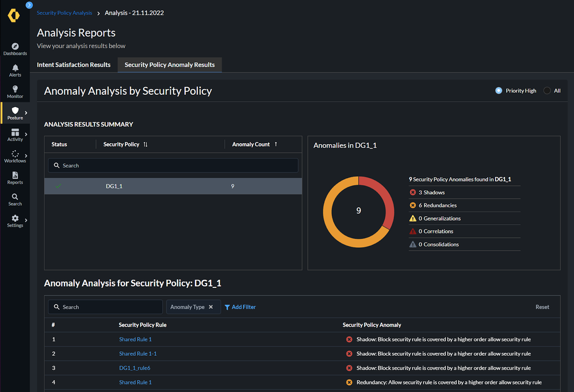The width and height of the screenshot is (574, 392).
Task: Sort by Anomaly Count column
Action: click(x=276, y=144)
